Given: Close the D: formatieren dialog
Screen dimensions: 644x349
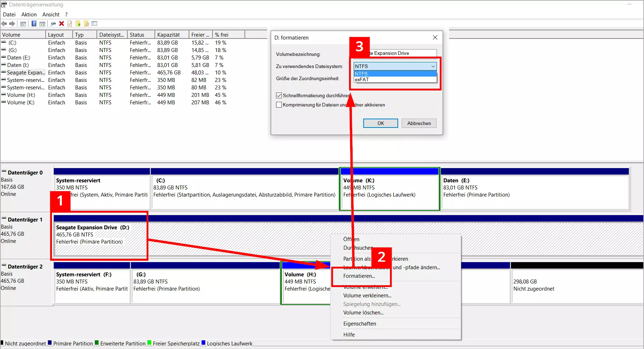Looking at the screenshot, I should tap(435, 37).
